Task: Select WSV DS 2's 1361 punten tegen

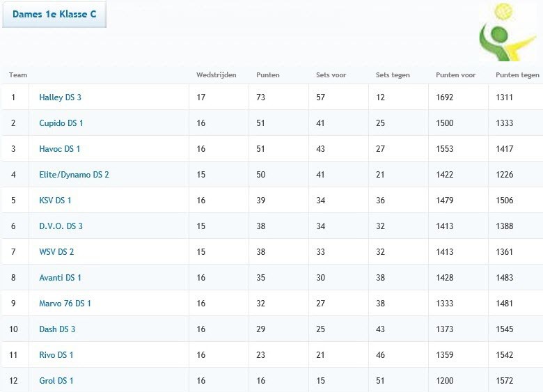Action: click(x=505, y=252)
